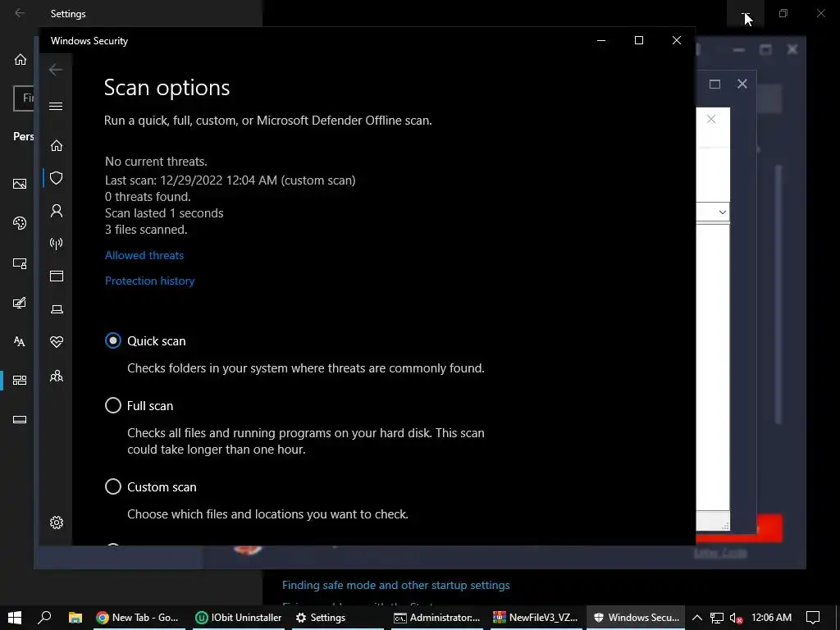Screen dimensions: 840x630
Task: Open the Windows Start menu
Action: coord(15,617)
